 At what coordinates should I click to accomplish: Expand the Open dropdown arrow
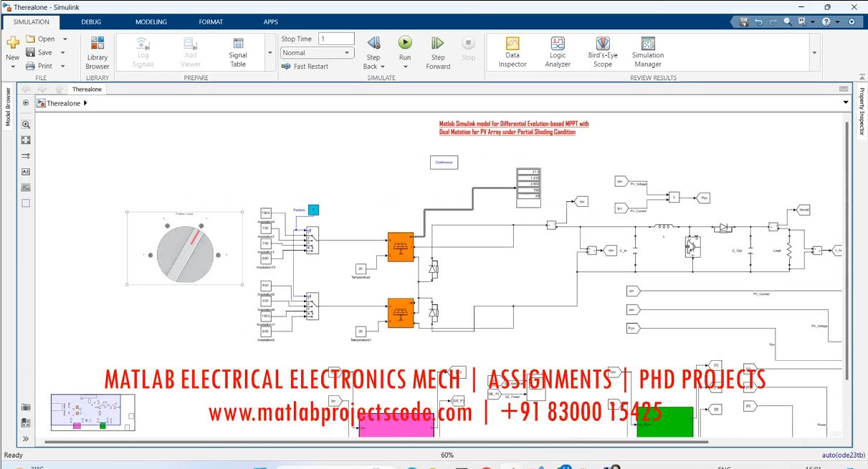click(x=65, y=39)
